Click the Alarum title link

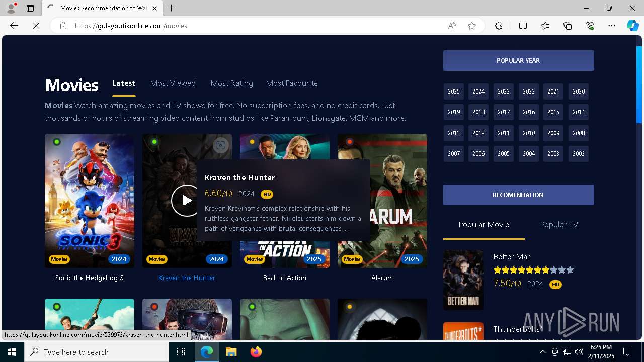click(382, 278)
